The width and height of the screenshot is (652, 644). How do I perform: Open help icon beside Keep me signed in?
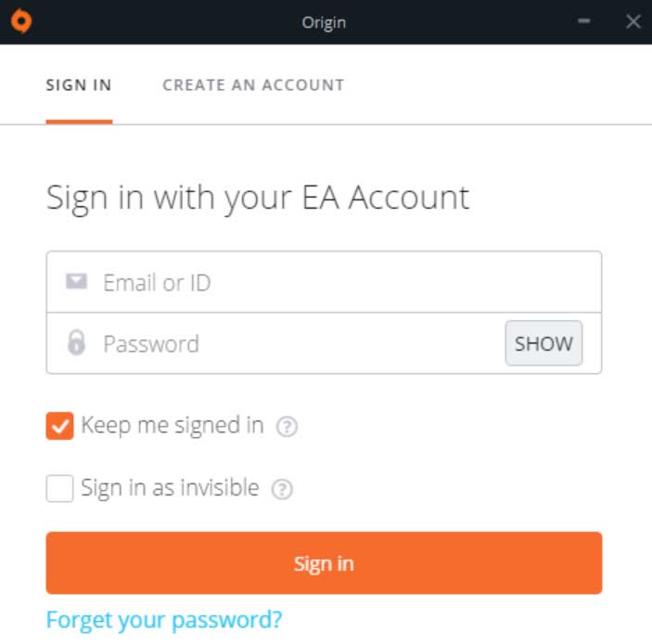287,427
